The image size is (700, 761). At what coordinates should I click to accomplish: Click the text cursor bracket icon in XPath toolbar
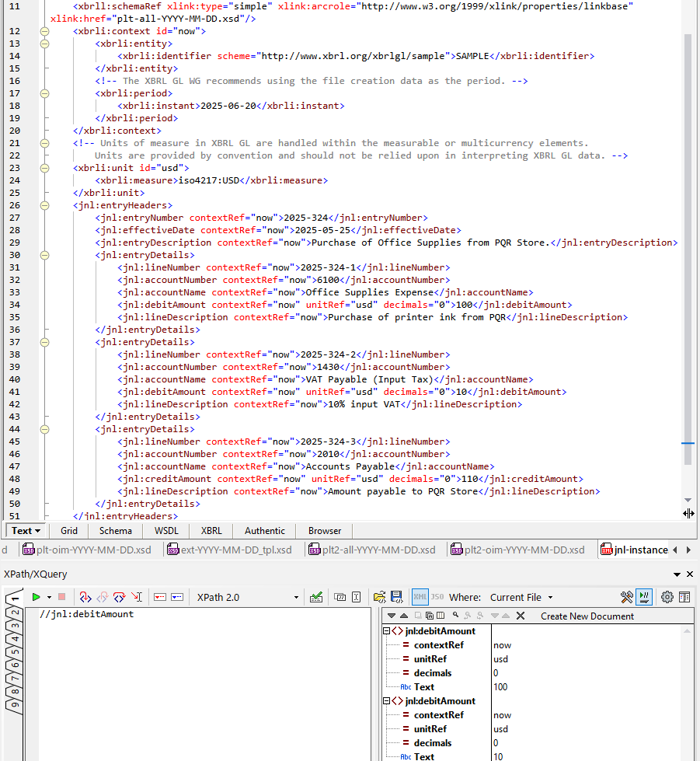click(x=356, y=597)
